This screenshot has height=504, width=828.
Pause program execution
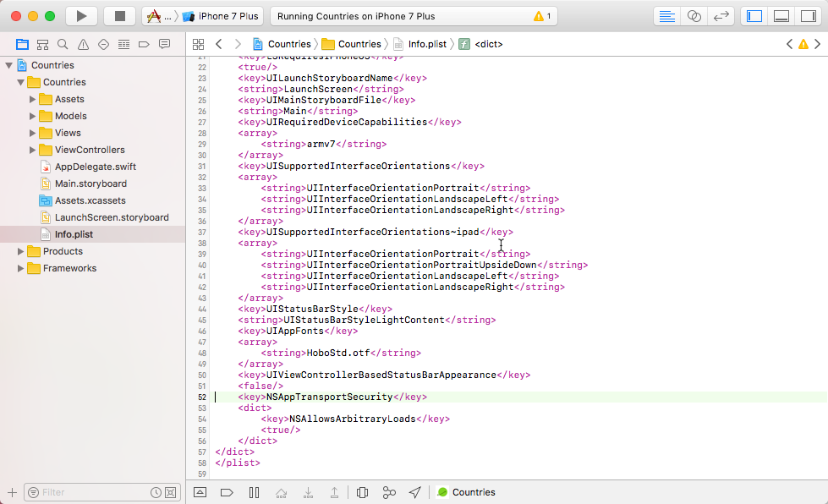(x=254, y=492)
